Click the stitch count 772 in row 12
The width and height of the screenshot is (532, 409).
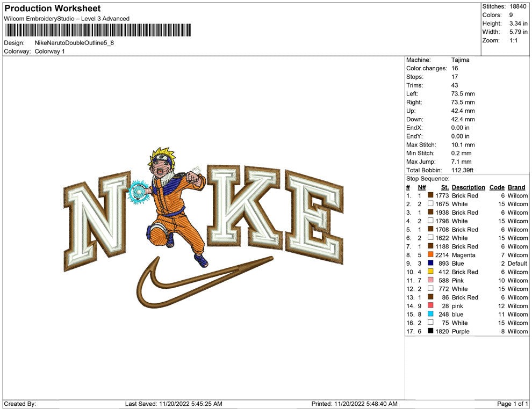click(444, 289)
